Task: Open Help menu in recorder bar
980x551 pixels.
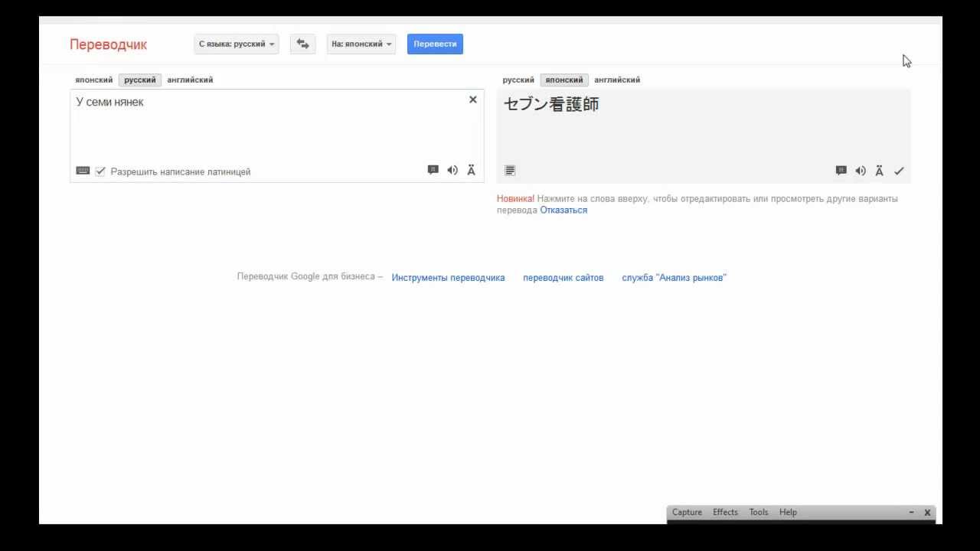Action: (x=788, y=512)
